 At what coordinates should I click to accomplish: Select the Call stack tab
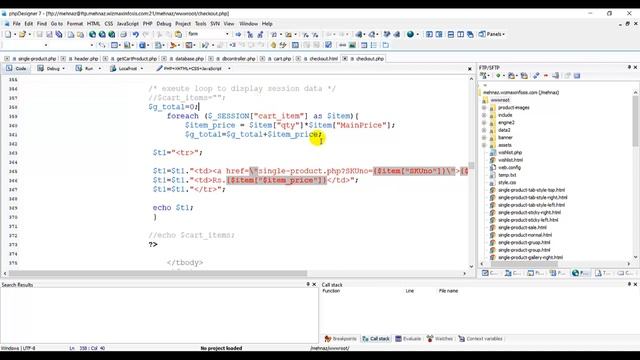(x=376, y=339)
